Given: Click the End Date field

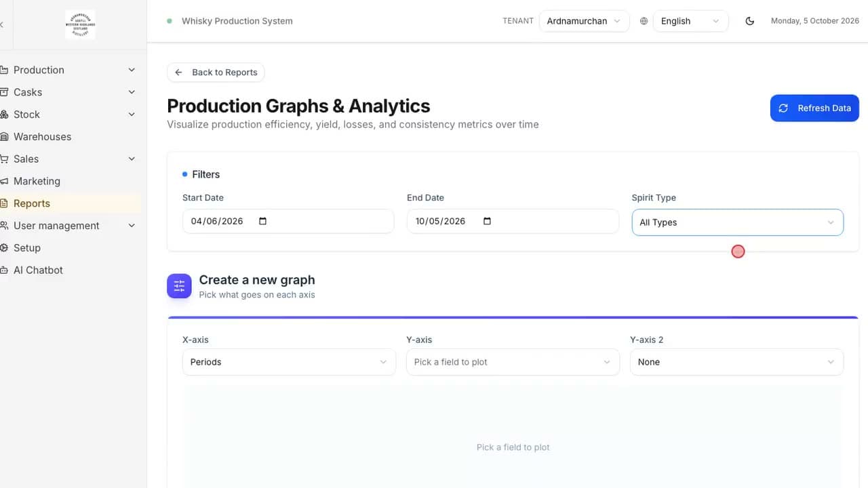Looking at the screenshot, I should (513, 221).
